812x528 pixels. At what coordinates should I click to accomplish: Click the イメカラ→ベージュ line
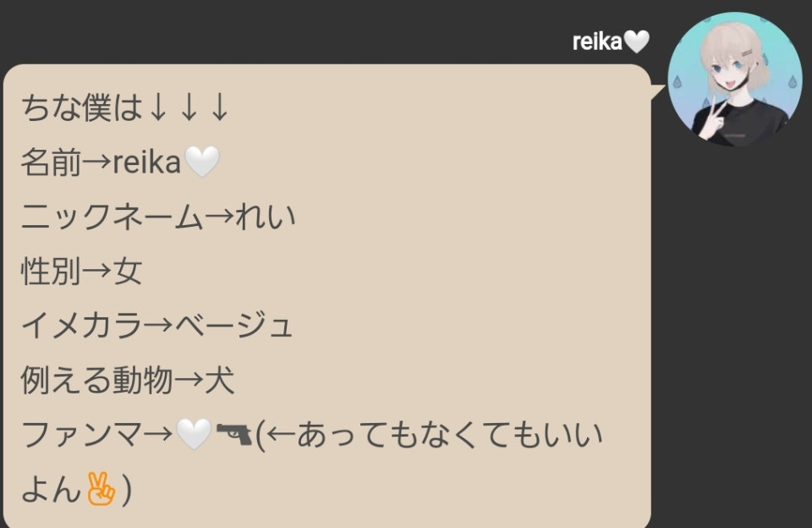pyautogui.click(x=157, y=326)
